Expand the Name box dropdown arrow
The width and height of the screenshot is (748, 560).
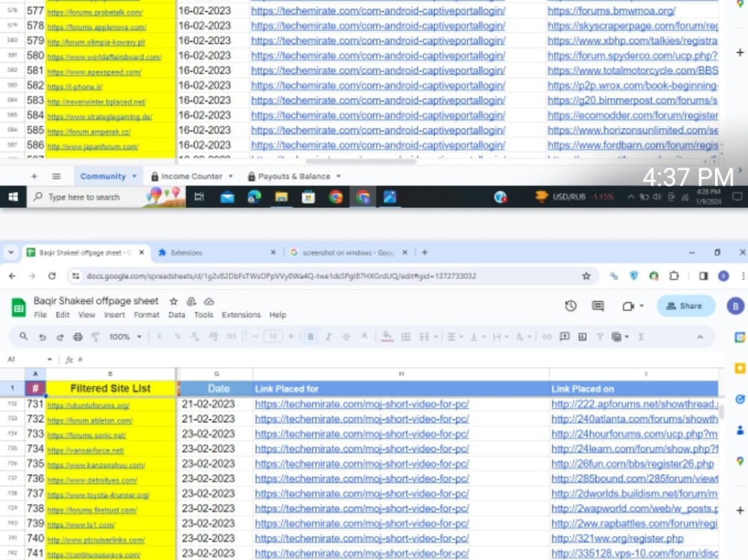(49, 359)
